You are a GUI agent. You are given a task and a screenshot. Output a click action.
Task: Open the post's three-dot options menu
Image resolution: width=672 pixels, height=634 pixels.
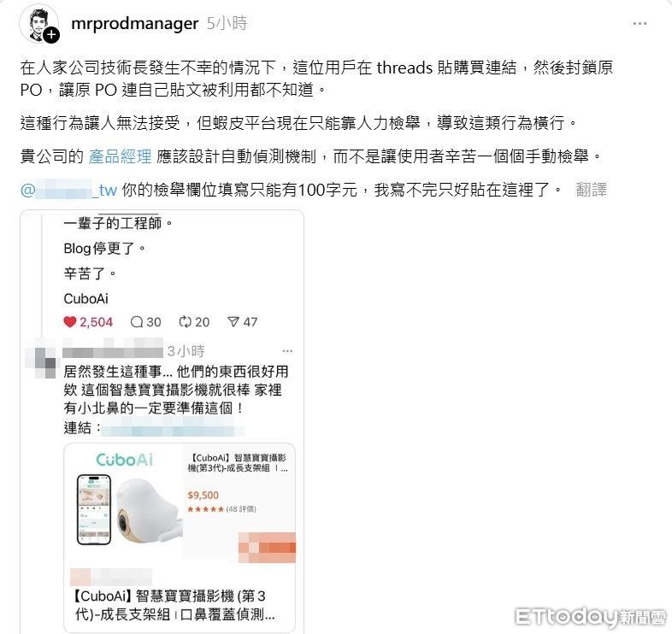click(640, 24)
